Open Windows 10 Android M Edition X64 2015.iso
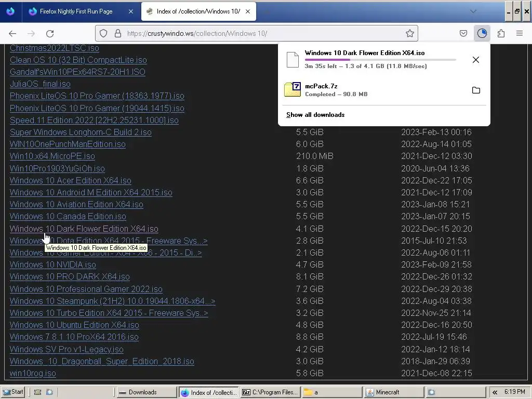 (91, 192)
